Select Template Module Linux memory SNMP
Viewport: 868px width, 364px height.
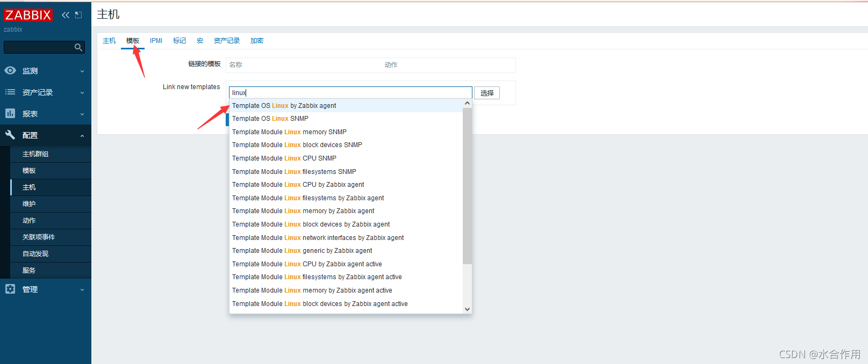(346, 132)
